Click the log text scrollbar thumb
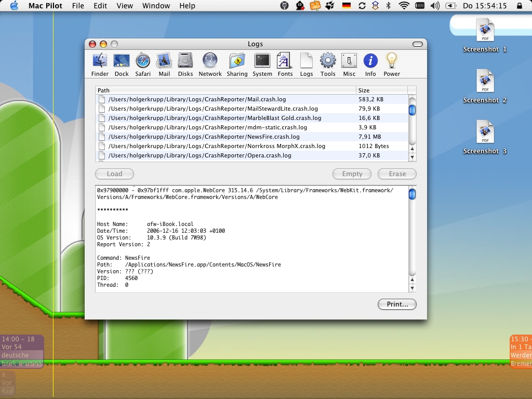Image resolution: width=532 pixels, height=399 pixels. (x=412, y=194)
